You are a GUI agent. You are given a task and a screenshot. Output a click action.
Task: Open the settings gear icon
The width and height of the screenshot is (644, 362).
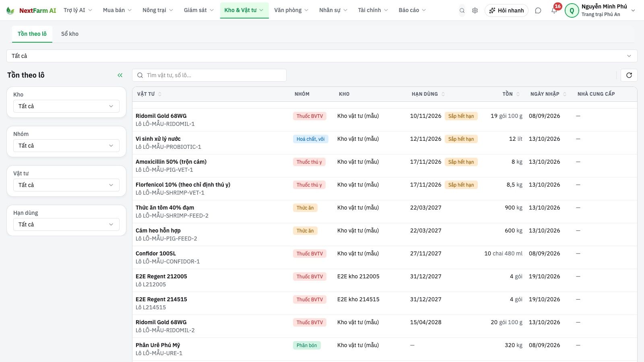(x=475, y=10)
